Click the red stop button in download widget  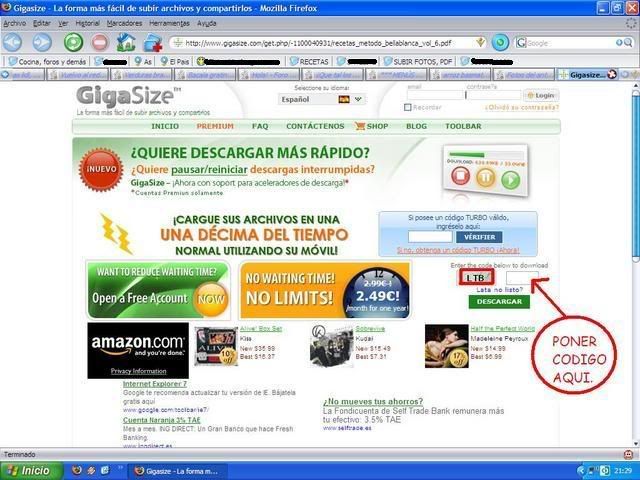[x=460, y=176]
